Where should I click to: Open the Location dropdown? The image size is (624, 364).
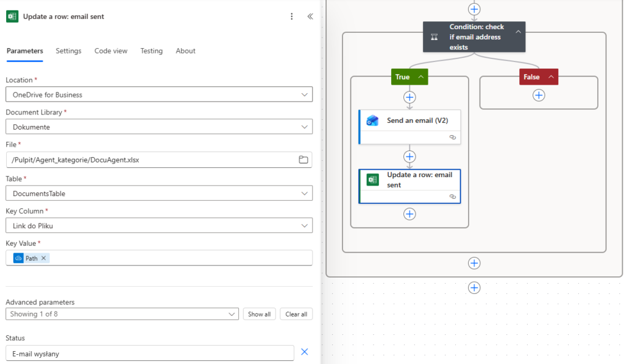[159, 94]
